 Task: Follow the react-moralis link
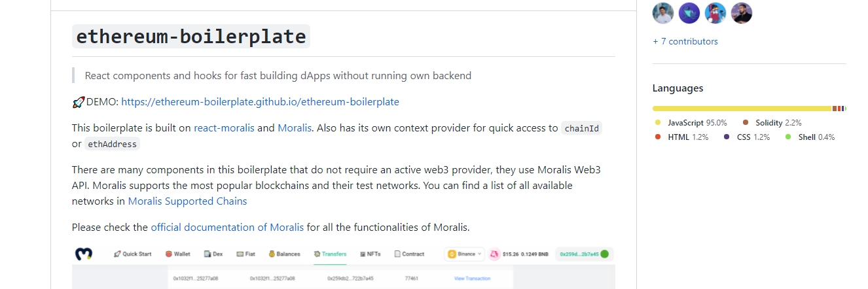(224, 128)
